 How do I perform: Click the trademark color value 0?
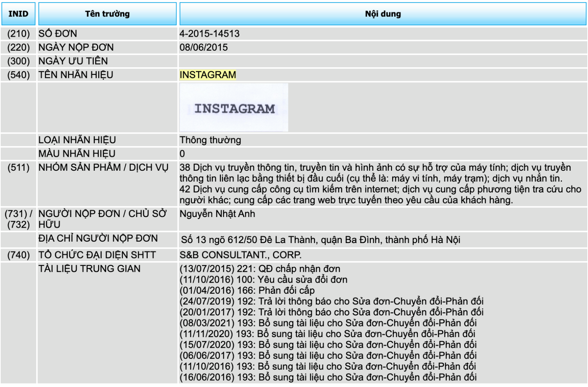click(182, 154)
